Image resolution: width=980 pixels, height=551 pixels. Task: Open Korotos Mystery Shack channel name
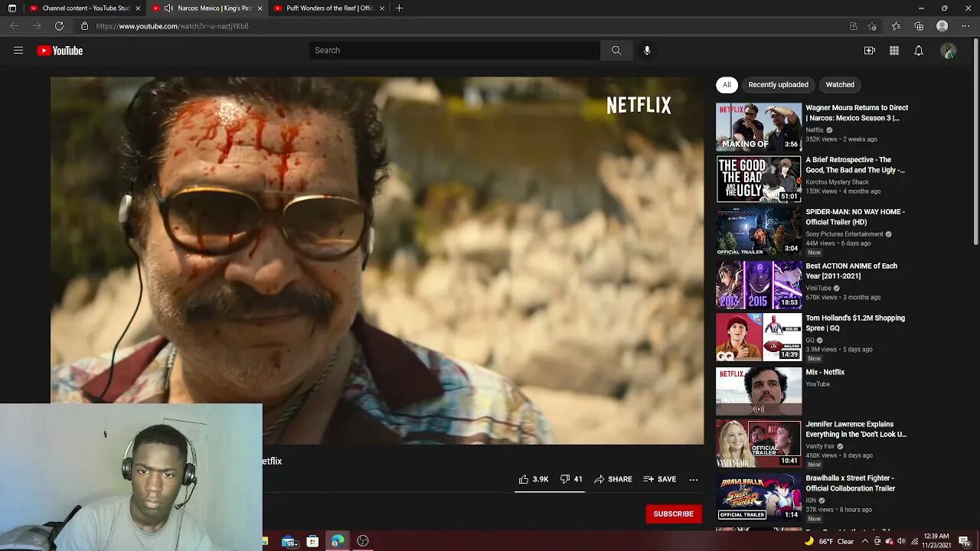click(837, 182)
